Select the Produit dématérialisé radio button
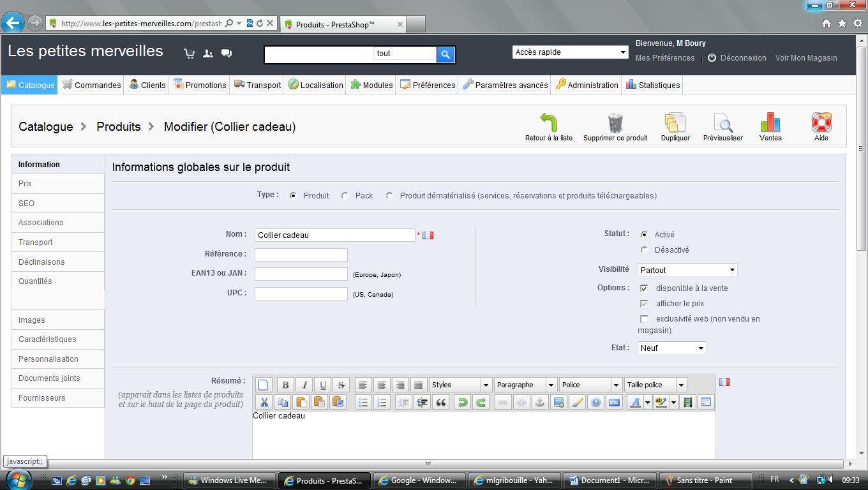 (389, 196)
